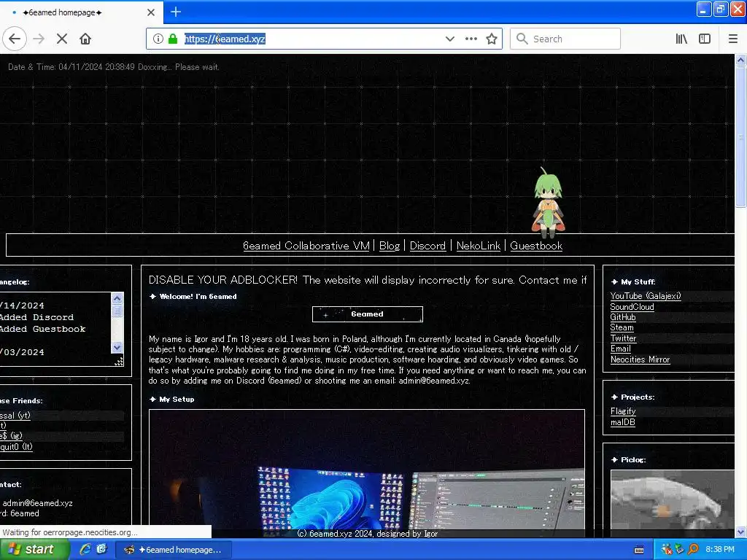Go back using the browser back arrow
Screen dimensions: 747x560
15,39
